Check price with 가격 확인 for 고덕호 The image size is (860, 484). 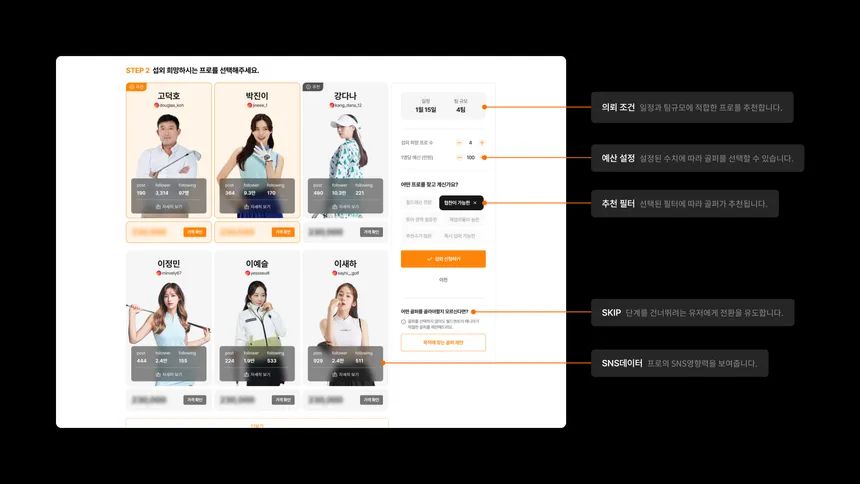[x=195, y=232]
